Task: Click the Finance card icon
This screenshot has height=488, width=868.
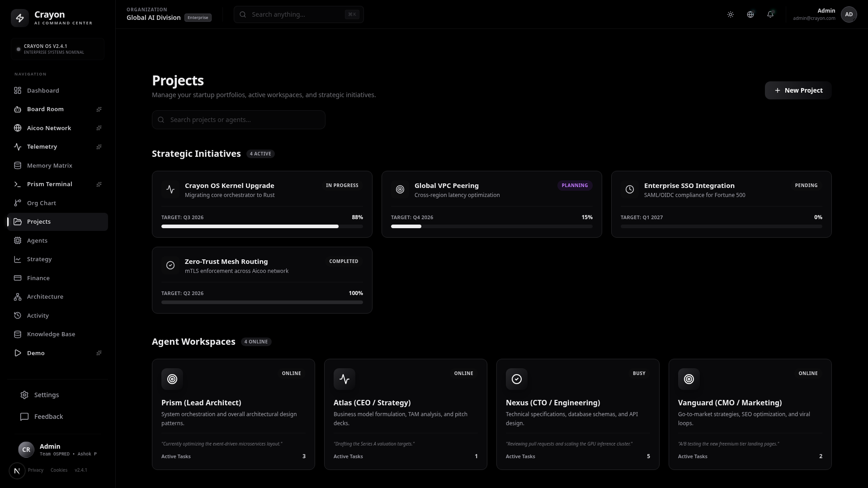Action: (18, 278)
